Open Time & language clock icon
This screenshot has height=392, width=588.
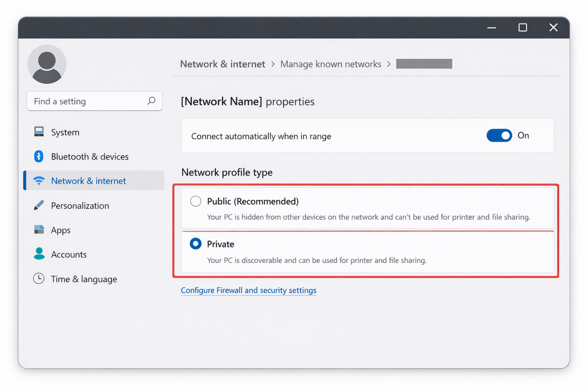click(x=39, y=279)
